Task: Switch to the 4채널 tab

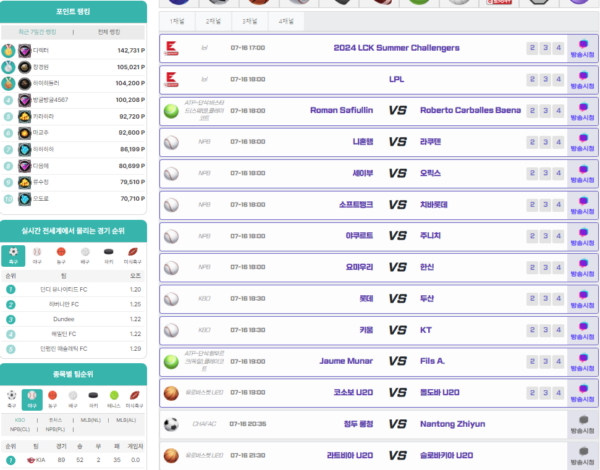Action: [286, 21]
